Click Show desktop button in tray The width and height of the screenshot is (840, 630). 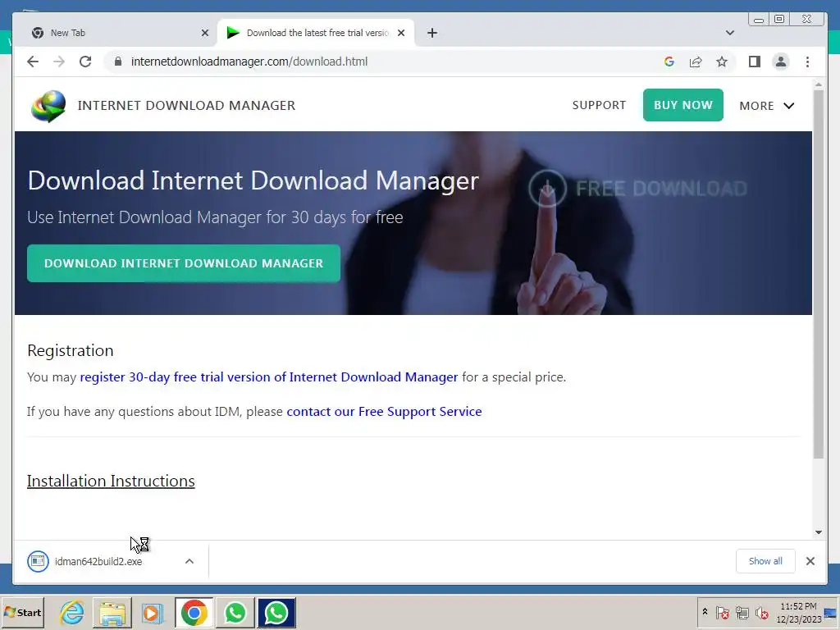click(x=831, y=612)
